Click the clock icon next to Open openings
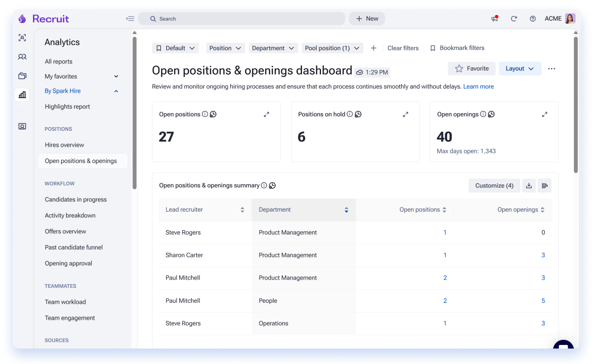This screenshot has height=364, width=594. (491, 114)
